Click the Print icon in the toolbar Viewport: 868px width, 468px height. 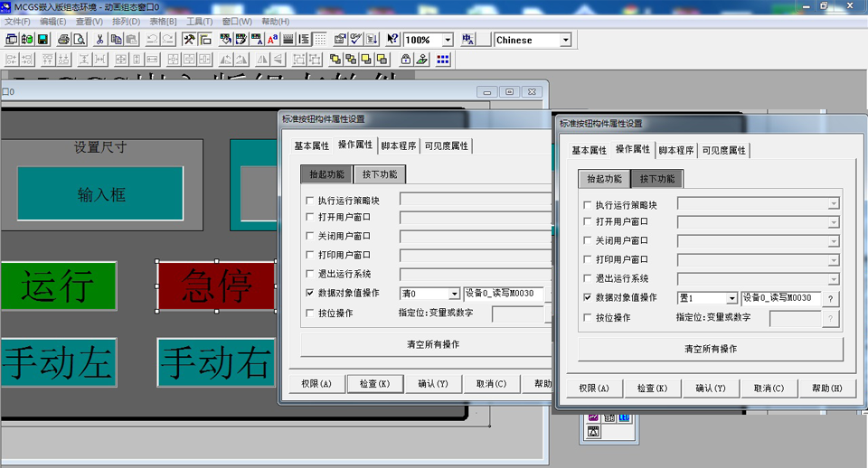point(64,40)
